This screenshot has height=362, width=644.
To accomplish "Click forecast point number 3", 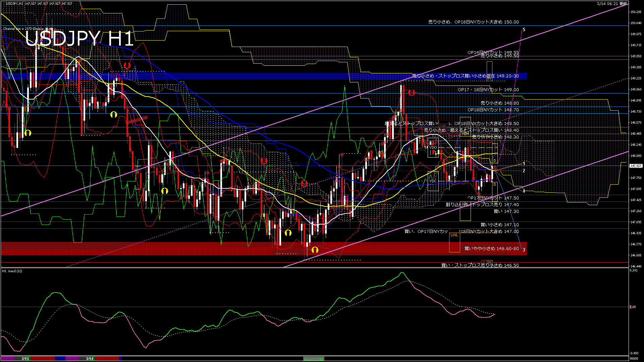I will (524, 250).
